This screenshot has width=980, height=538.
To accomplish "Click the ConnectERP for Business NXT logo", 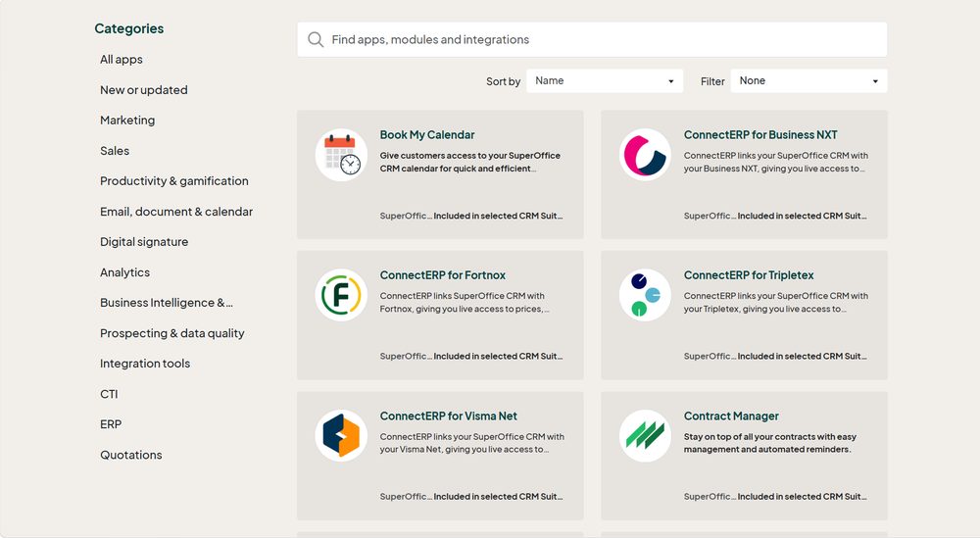I will [645, 155].
